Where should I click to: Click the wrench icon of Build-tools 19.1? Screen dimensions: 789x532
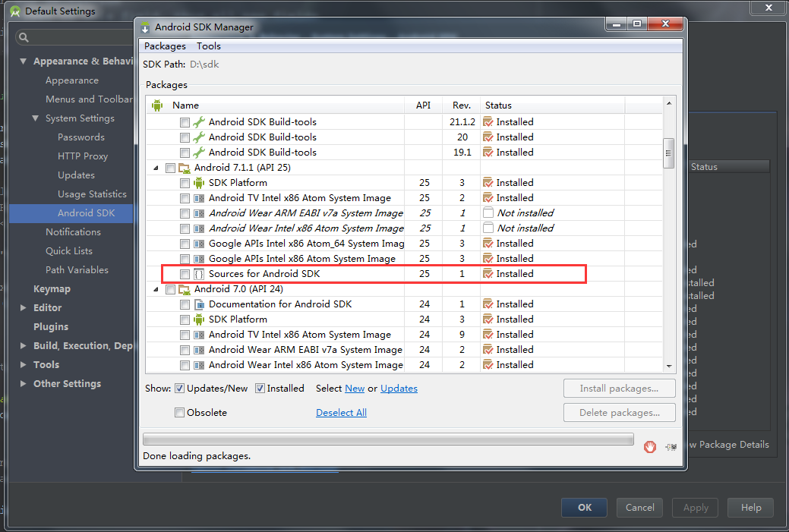[x=199, y=153]
